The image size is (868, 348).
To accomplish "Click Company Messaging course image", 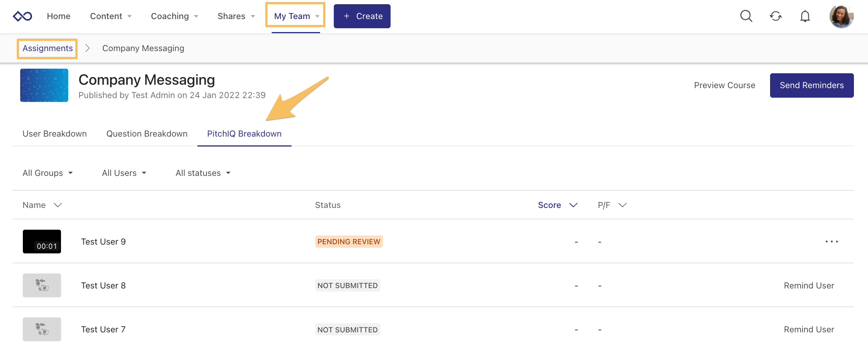I will click(44, 85).
